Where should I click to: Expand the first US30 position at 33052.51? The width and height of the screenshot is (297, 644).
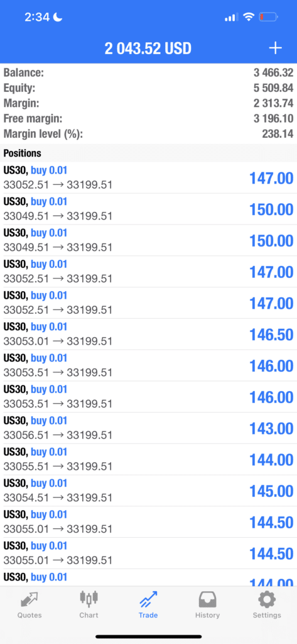(x=148, y=178)
